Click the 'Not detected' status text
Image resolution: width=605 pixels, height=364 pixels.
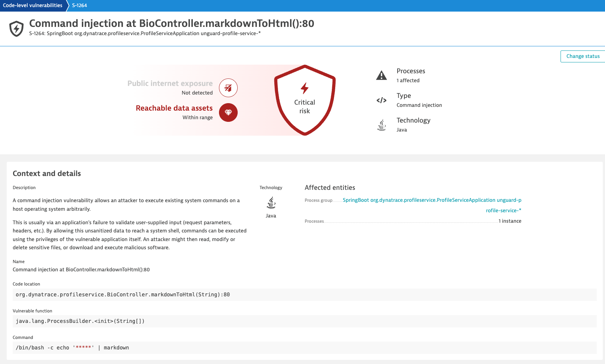tap(197, 93)
